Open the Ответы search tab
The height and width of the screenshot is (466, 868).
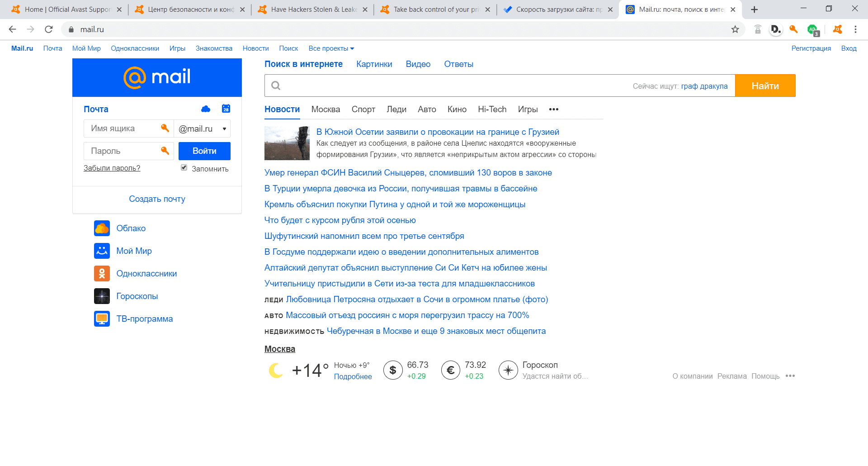[459, 64]
